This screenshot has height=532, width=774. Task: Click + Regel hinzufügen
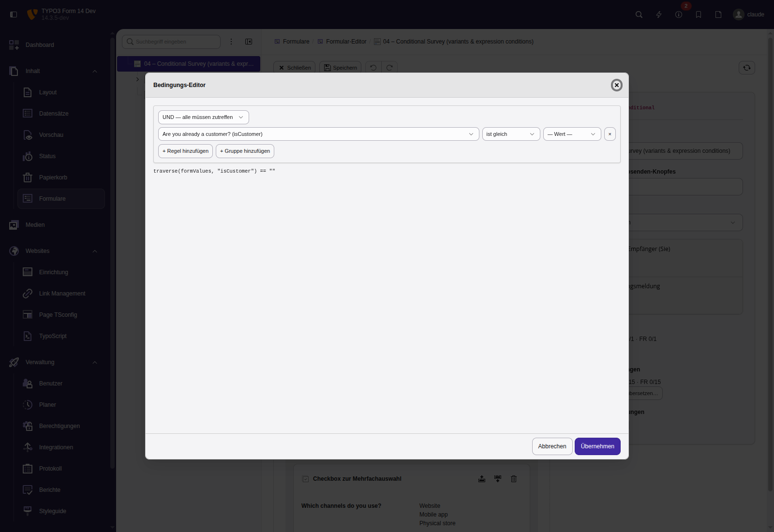tap(186, 151)
